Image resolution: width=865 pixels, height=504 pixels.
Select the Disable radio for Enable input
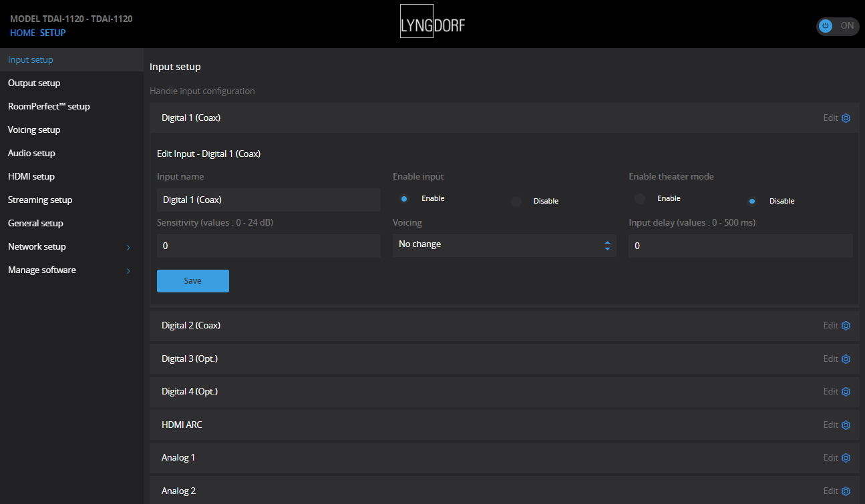click(x=516, y=200)
